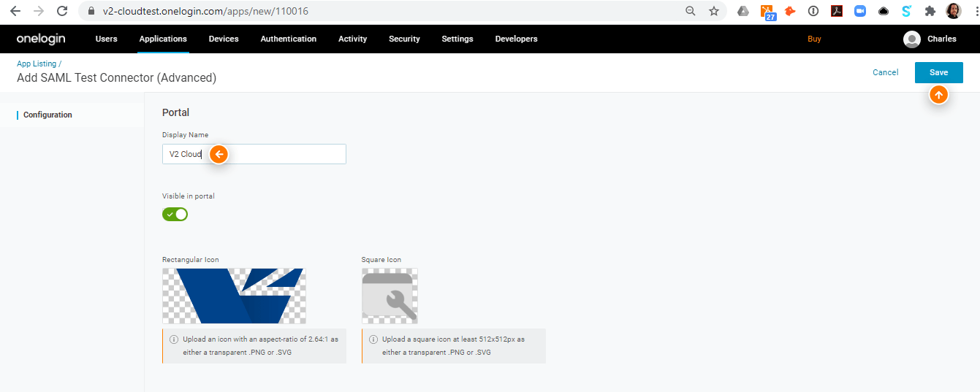Cancel adding the app
The width and height of the screenshot is (980, 392).
(x=885, y=72)
